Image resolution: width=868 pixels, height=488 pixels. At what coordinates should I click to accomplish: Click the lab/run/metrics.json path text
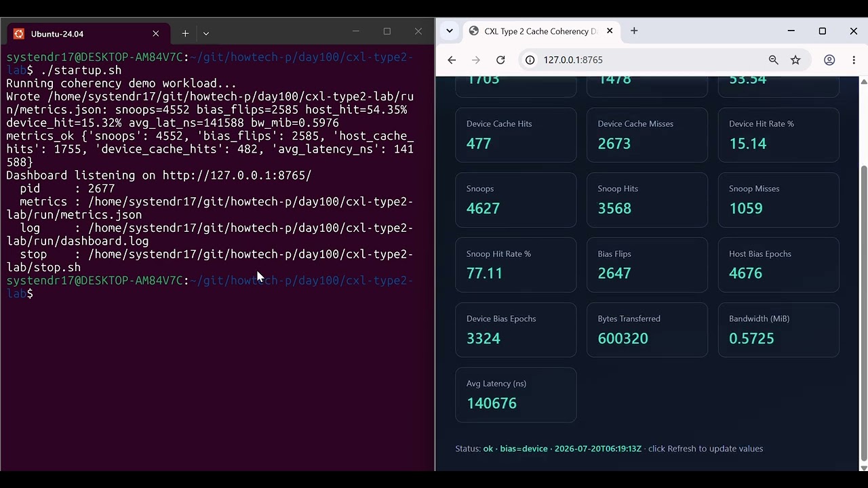pos(74,215)
